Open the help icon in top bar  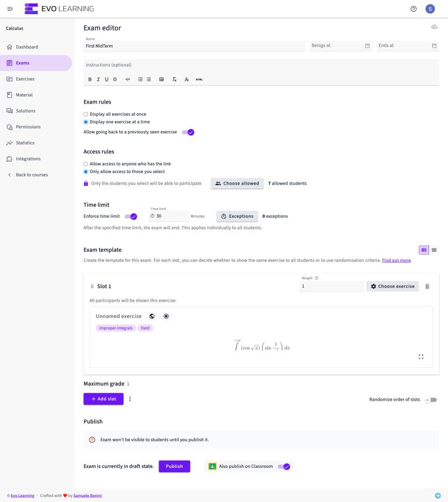[x=413, y=8]
